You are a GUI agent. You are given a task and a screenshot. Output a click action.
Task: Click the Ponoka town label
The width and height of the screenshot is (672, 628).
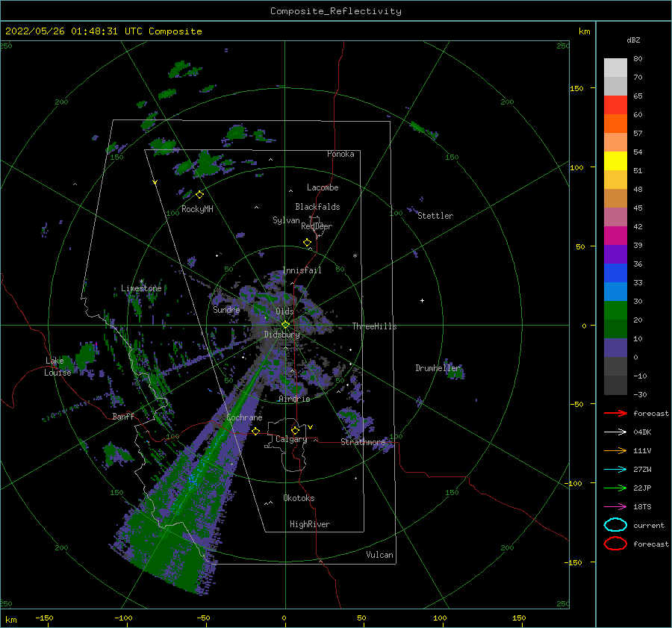(340, 154)
